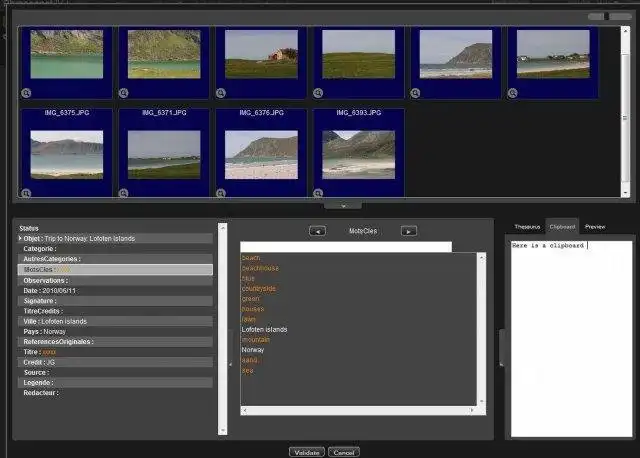Image resolution: width=640 pixels, height=458 pixels.
Task: Select the Credit : JG row
Action: pyautogui.click(x=115, y=362)
